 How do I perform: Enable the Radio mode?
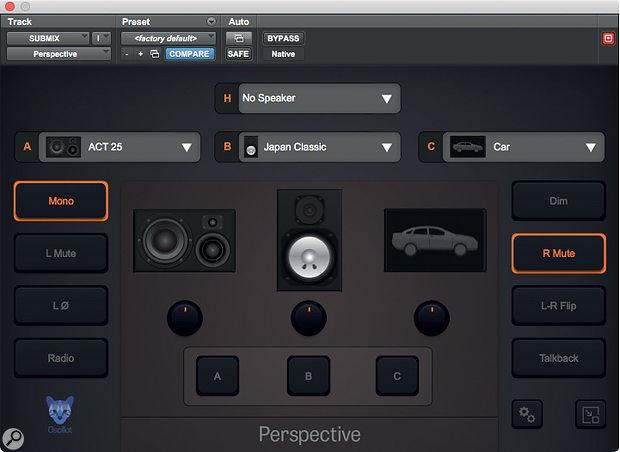click(61, 358)
